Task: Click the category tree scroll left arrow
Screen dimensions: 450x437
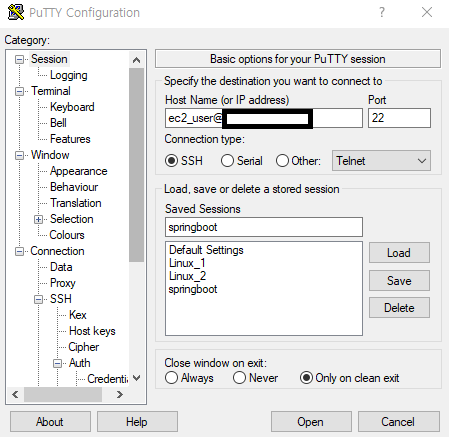Action: point(15,395)
